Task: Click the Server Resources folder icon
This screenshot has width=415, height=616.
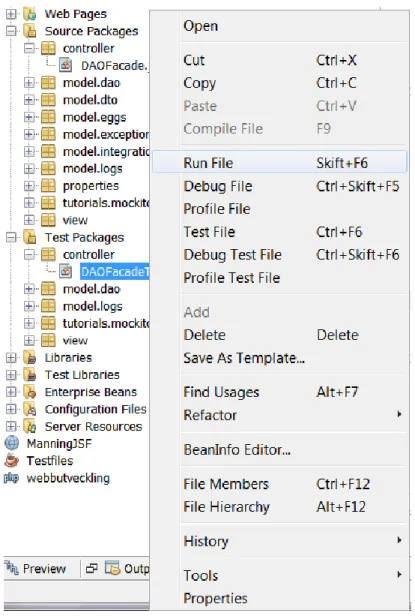Action: (29, 427)
